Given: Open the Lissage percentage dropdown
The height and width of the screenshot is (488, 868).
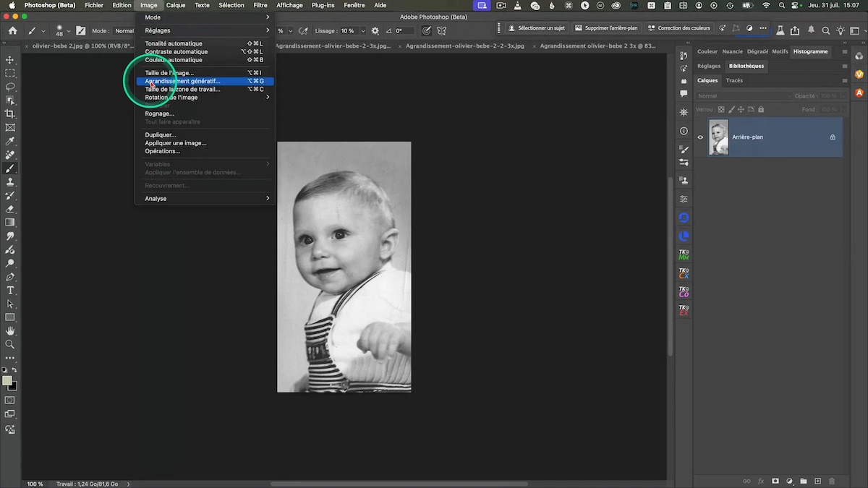Looking at the screenshot, I should pos(362,31).
